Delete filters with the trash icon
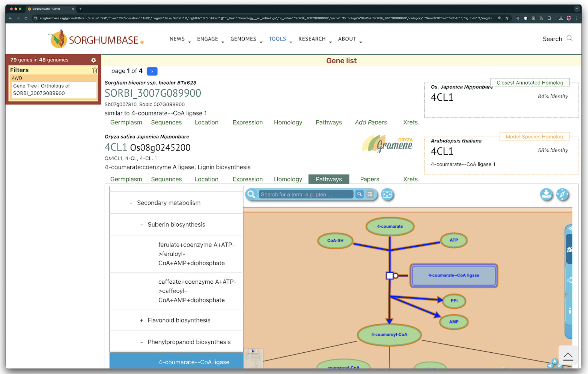Image resolution: width=588 pixels, height=374 pixels. (95, 70)
